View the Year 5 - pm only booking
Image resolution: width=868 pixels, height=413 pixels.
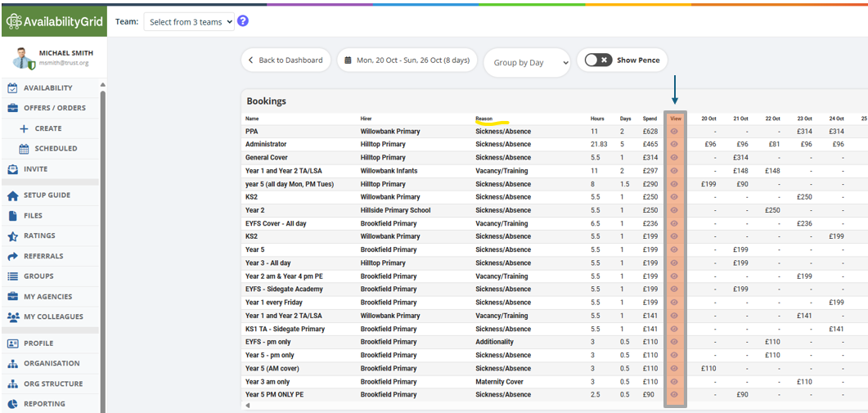(674, 355)
